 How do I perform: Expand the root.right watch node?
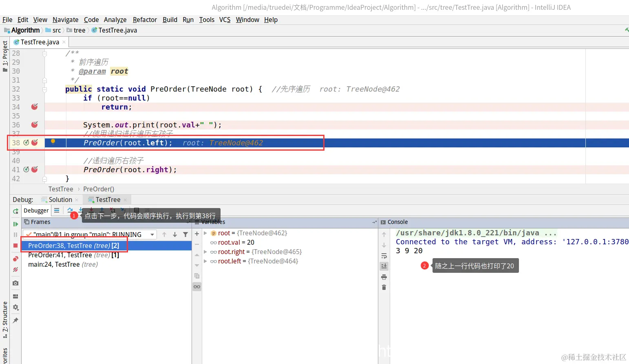205,252
